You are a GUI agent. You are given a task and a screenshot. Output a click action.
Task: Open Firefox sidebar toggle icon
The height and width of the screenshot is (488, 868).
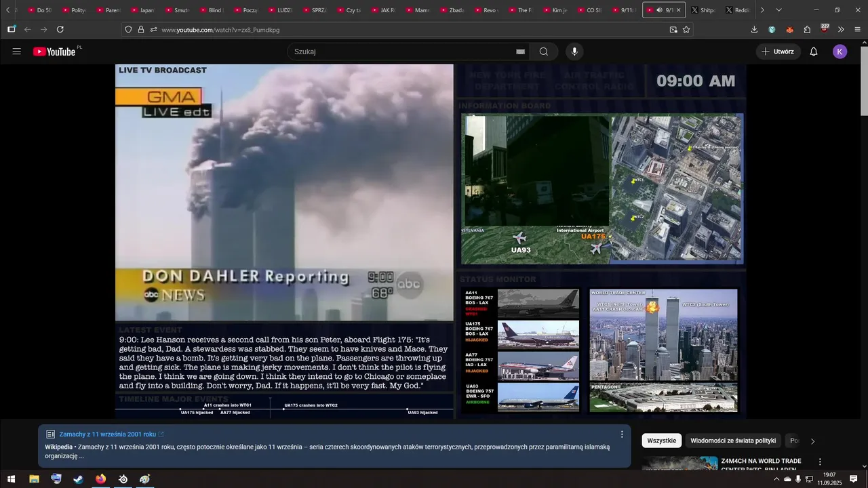tap(12, 30)
